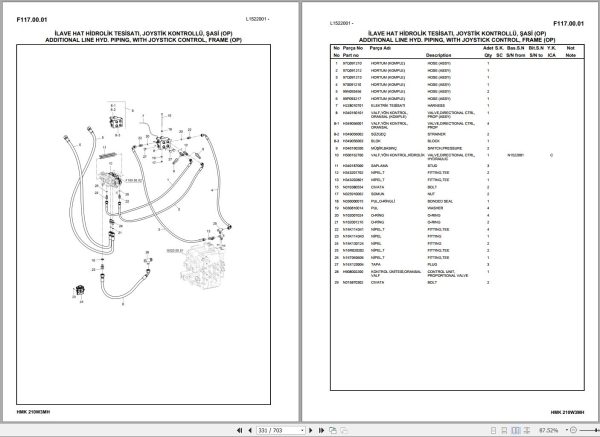Image resolution: width=600 pixels, height=437 pixels.
Task: Click the 'SWITCH,PRESSURE' description in row 9
Action: point(445,148)
